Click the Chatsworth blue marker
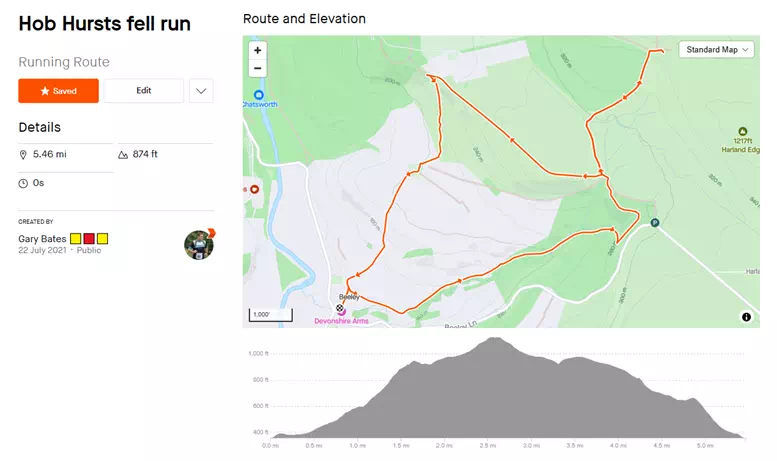The height and width of the screenshot is (461, 777). pyautogui.click(x=258, y=95)
